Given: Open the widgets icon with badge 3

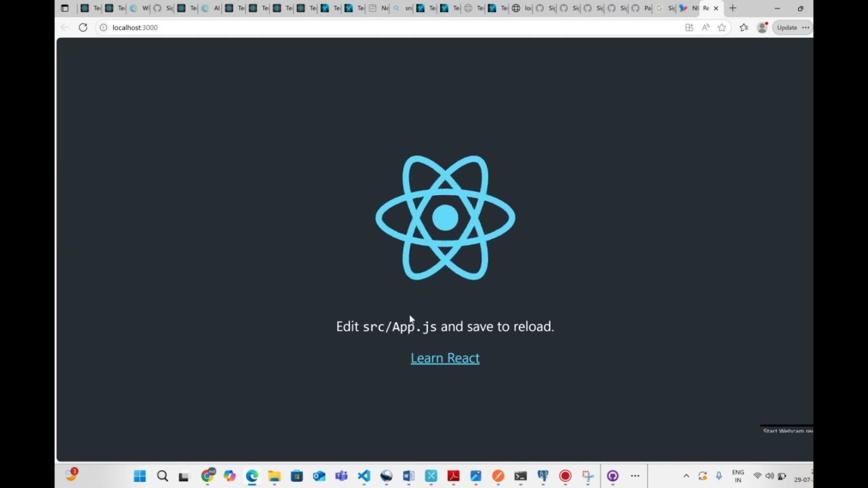Looking at the screenshot, I should click(71, 475).
